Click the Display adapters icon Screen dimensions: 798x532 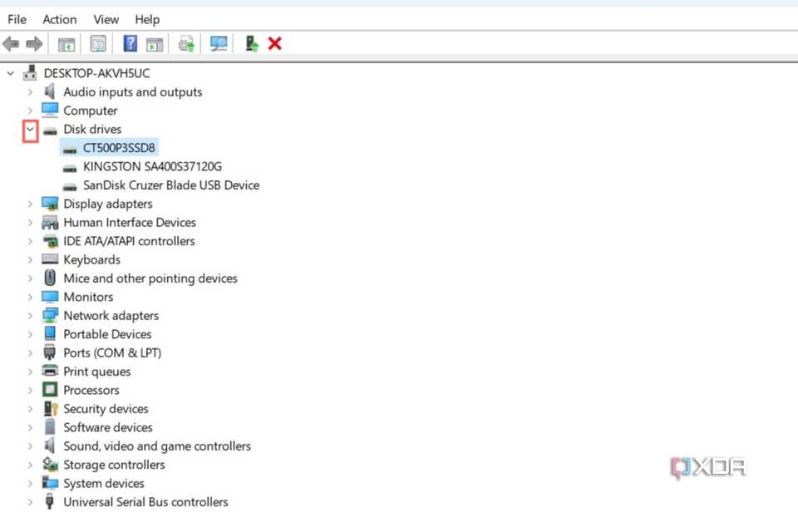click(x=50, y=204)
